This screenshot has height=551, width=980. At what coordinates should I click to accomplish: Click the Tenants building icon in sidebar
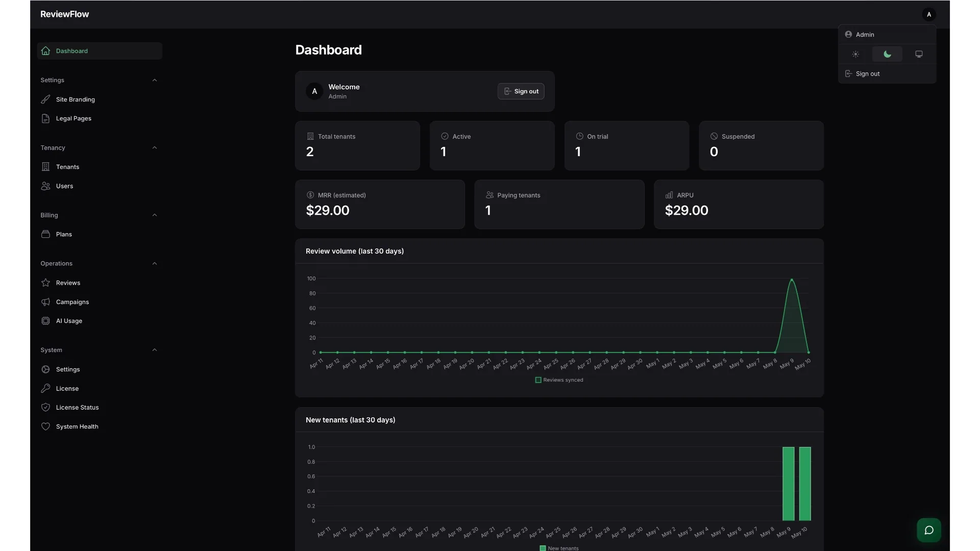click(45, 167)
